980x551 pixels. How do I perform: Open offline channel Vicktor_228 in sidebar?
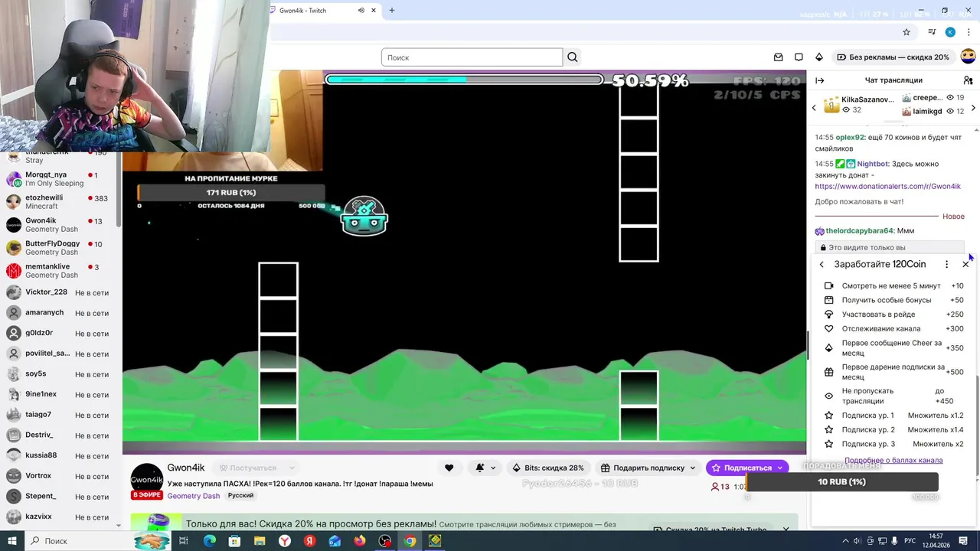60,292
